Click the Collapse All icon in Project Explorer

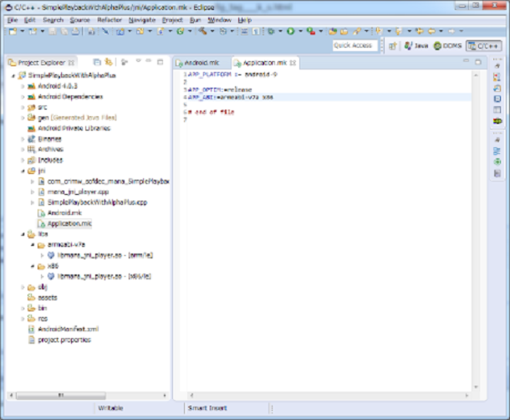(x=98, y=62)
